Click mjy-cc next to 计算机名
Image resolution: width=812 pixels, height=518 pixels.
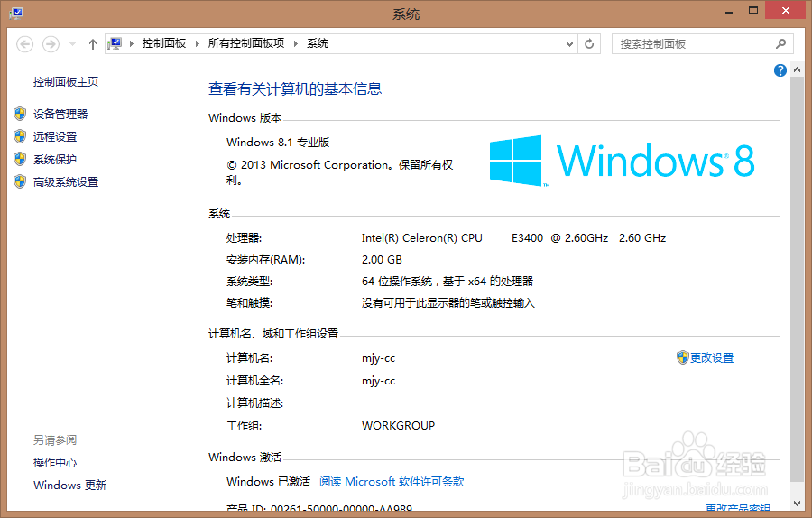pos(379,358)
